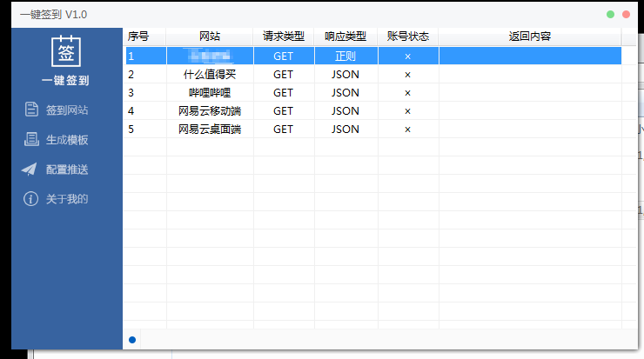Click the calendar sign-in logo icon
This screenshot has height=359, width=644.
(x=67, y=52)
